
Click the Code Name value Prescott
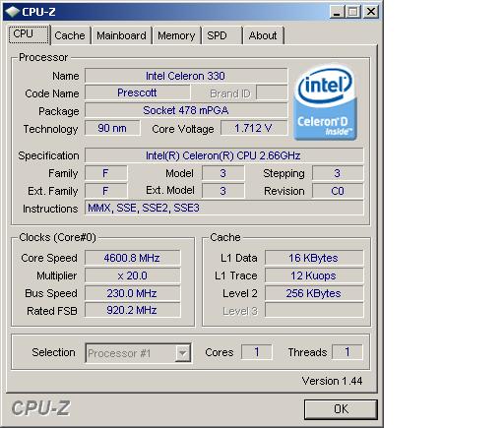[x=137, y=92]
